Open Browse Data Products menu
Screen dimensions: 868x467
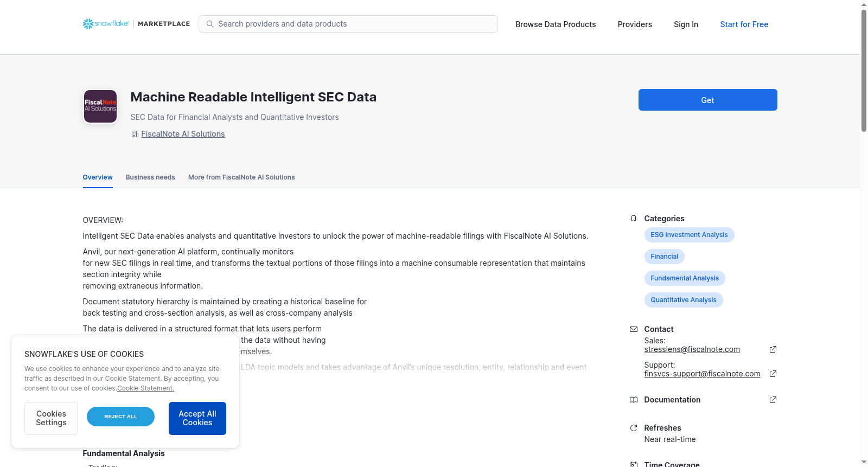point(556,24)
